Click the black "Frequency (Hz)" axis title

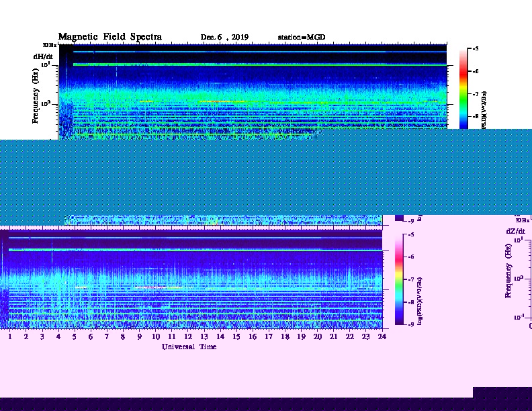pyautogui.click(x=36, y=96)
